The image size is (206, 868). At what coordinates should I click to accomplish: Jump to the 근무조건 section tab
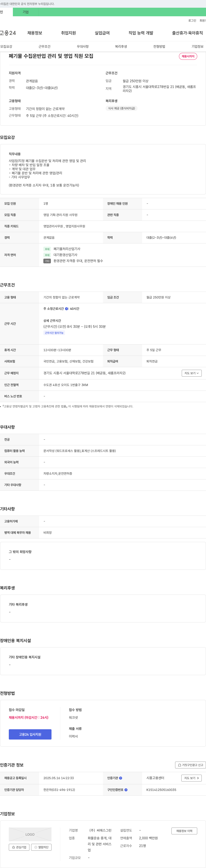(44, 46)
